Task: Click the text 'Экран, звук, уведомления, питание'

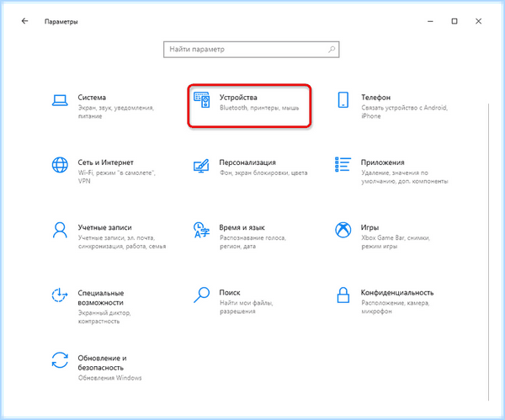Action: (x=116, y=112)
